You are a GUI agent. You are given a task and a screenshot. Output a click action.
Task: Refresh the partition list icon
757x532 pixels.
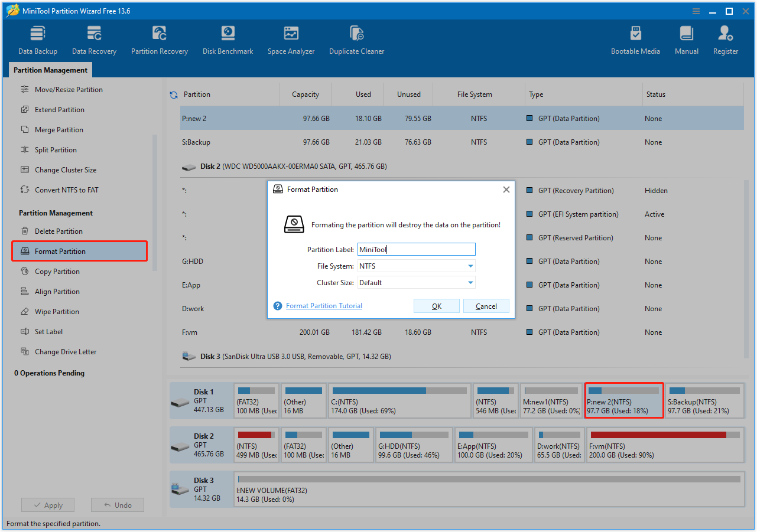(x=174, y=94)
